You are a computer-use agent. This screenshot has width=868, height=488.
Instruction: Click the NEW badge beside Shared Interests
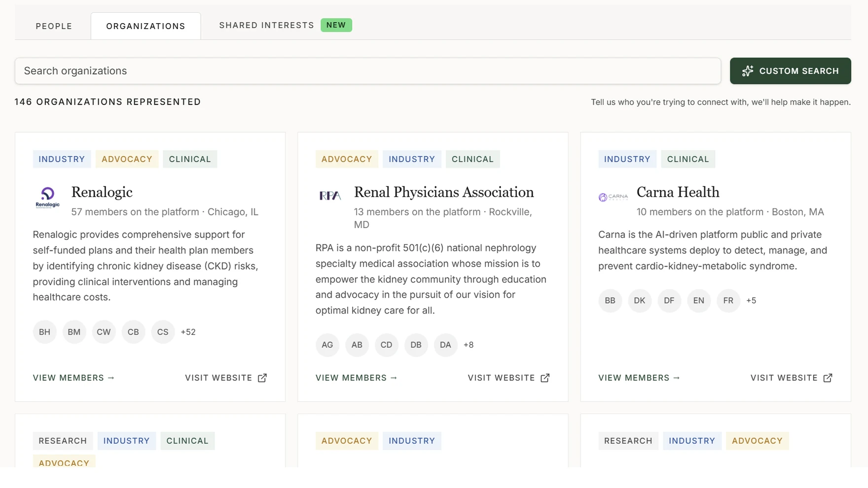click(x=336, y=25)
